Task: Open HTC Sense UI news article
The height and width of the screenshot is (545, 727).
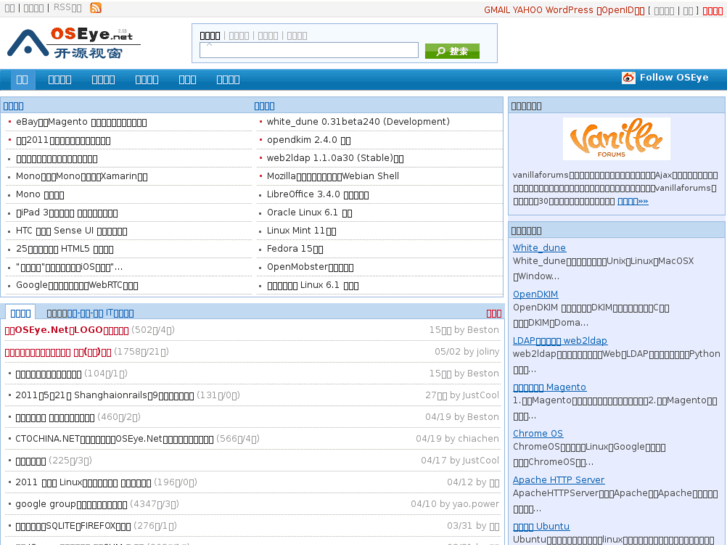Action: click(71, 231)
